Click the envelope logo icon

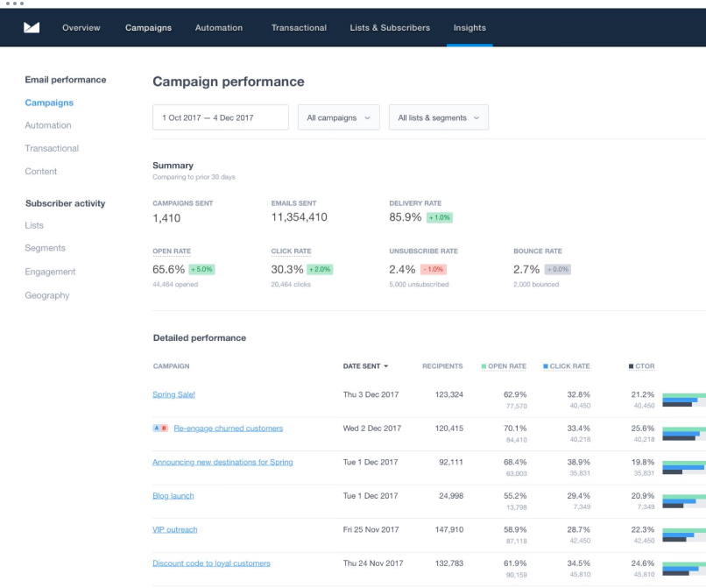coord(32,27)
